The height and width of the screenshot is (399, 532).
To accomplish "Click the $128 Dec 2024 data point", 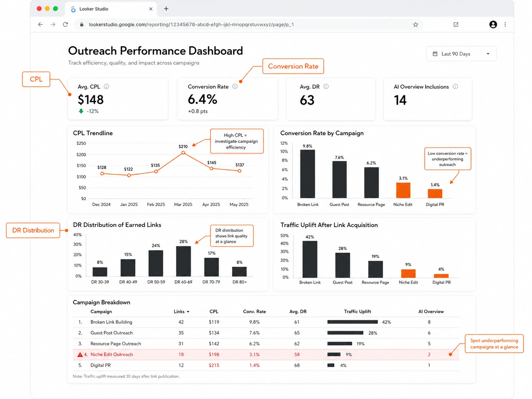I will tap(102, 173).
